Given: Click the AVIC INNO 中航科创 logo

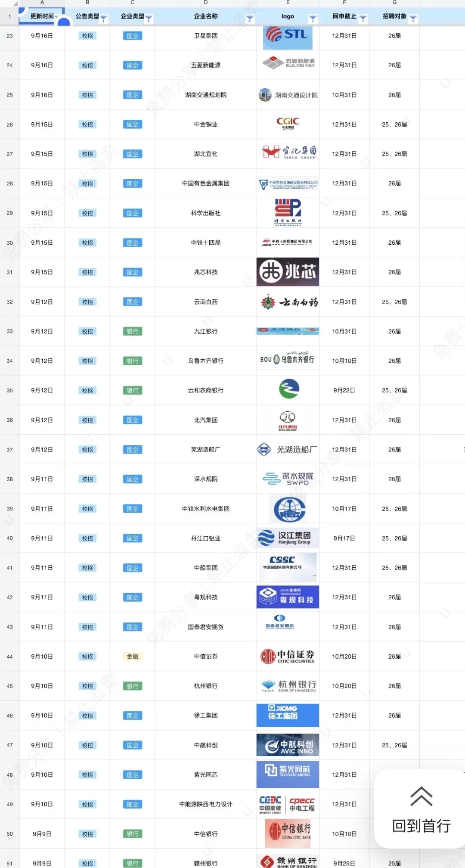Looking at the screenshot, I should [x=288, y=745].
